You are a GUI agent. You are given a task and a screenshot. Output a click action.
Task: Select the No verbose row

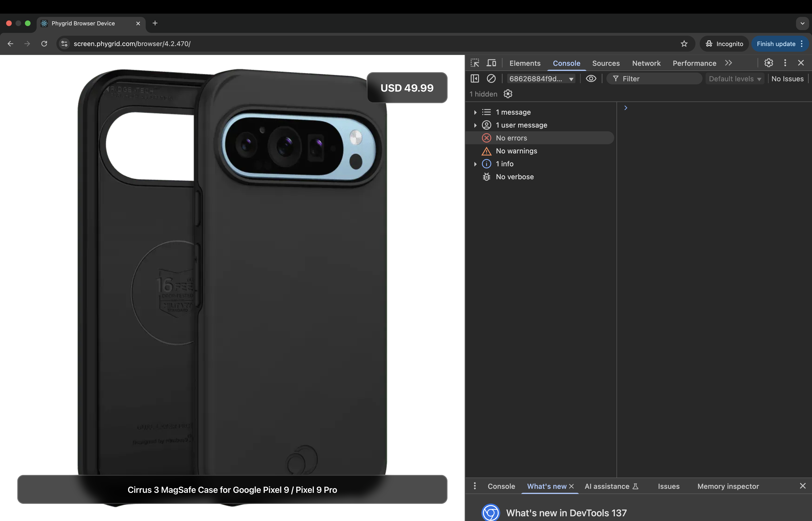coord(540,177)
